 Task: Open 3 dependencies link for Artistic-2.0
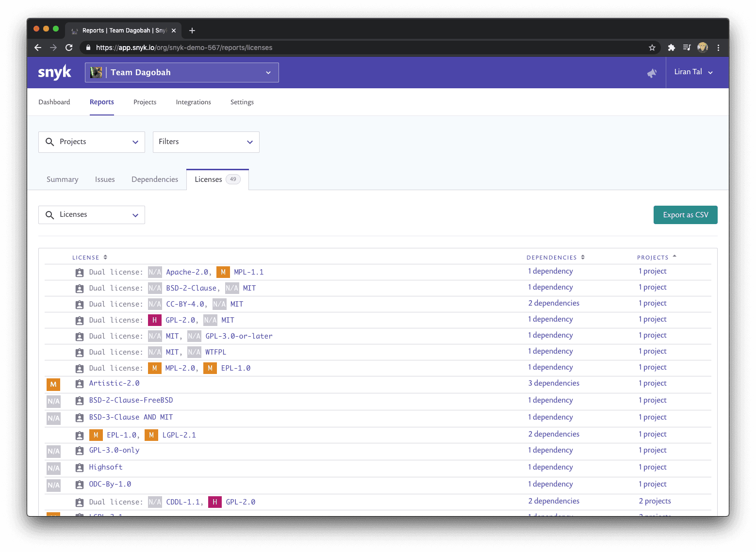tap(554, 383)
